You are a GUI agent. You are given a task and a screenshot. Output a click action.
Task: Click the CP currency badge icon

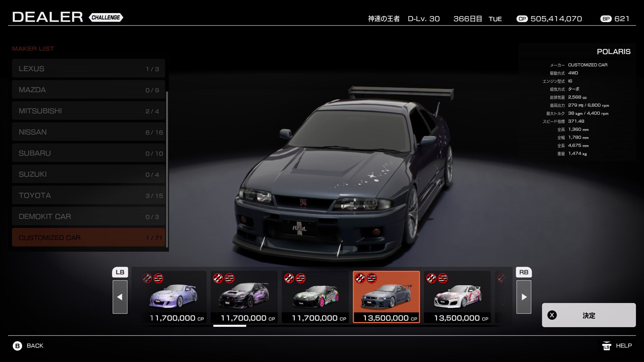tap(522, 19)
